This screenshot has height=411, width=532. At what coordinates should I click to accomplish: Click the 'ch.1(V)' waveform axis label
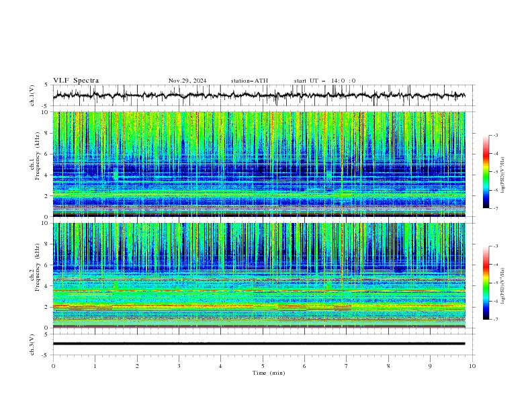(32, 95)
